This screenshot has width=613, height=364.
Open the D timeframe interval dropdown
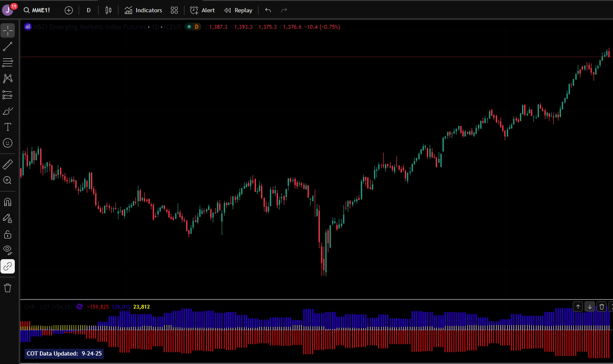(88, 10)
